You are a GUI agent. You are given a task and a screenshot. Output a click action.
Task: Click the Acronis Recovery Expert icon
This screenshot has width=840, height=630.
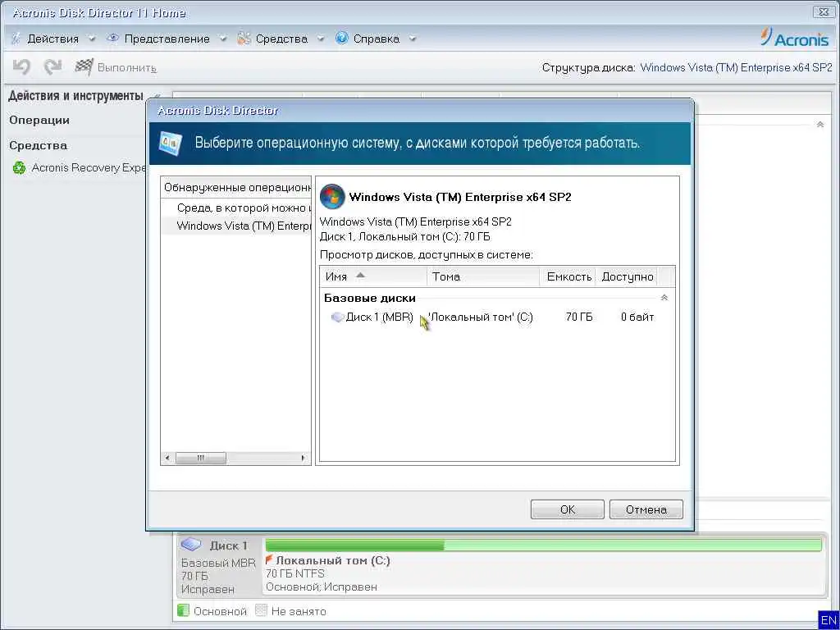tap(20, 168)
